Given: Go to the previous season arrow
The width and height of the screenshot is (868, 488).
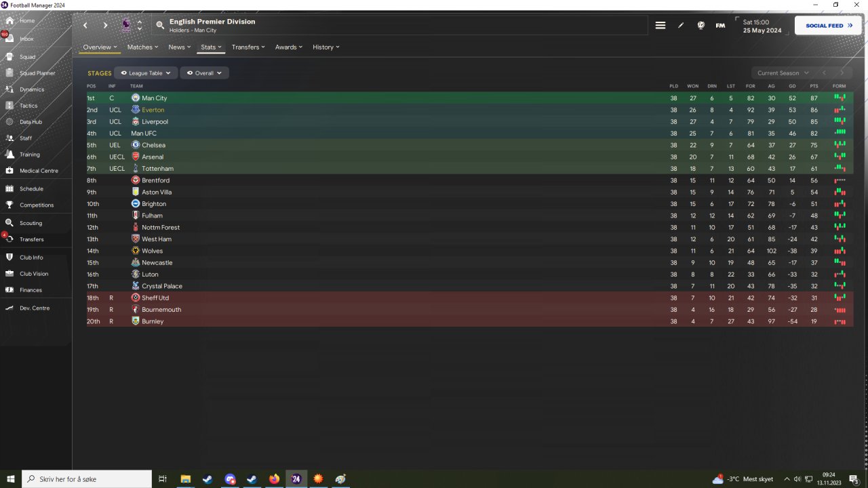Looking at the screenshot, I should [824, 73].
